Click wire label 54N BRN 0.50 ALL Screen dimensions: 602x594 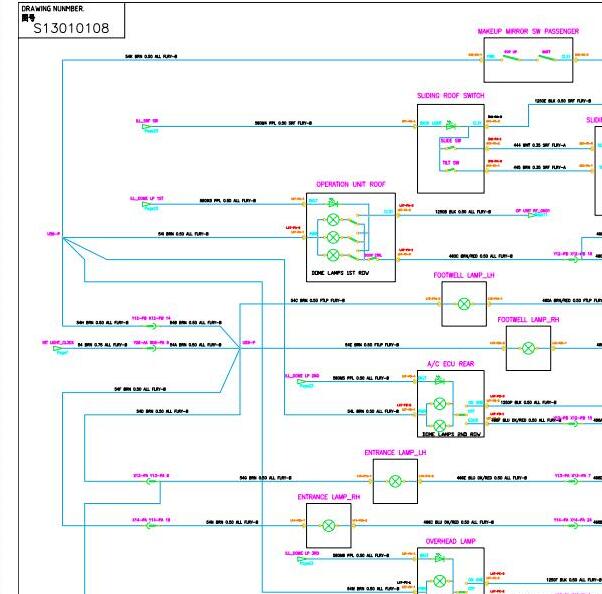(x=232, y=522)
